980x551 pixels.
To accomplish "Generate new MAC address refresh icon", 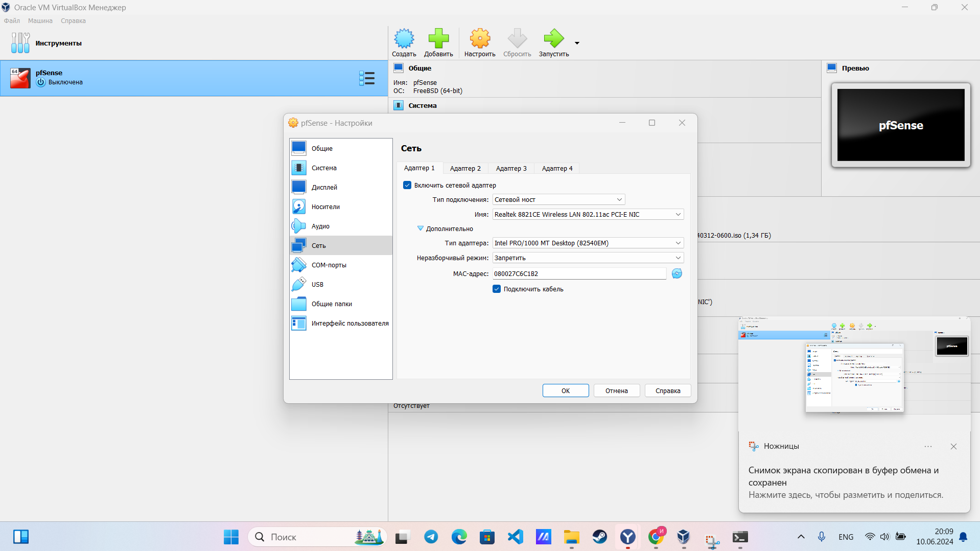I will (676, 273).
